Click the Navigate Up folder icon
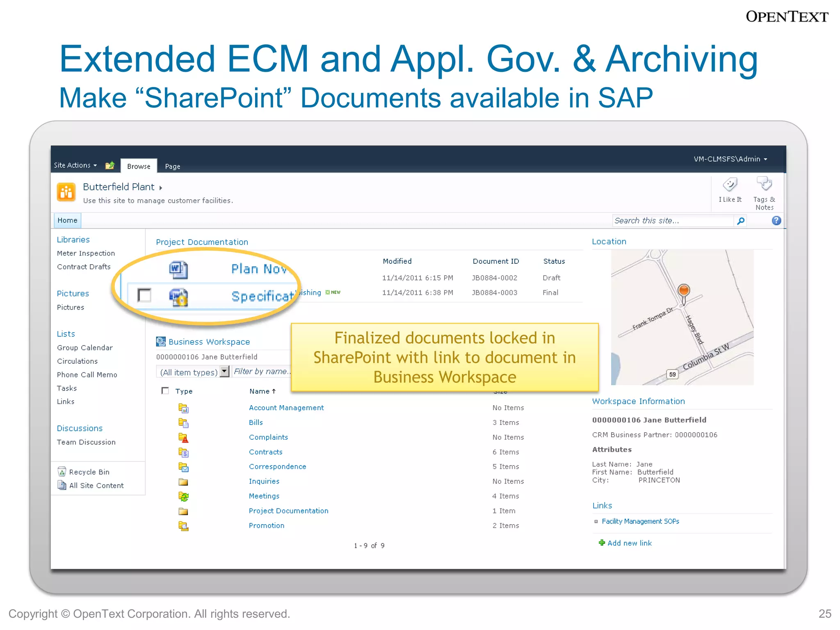This screenshot has width=840, height=630. coord(110,166)
